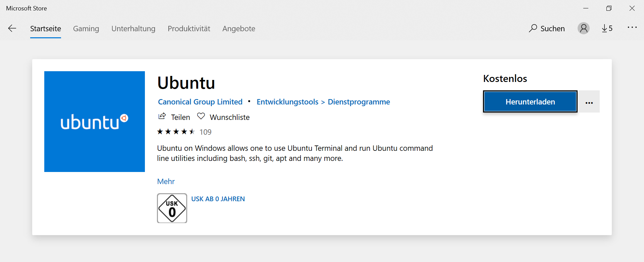
Task: Close the Microsoft Store window
Action: coord(632,8)
